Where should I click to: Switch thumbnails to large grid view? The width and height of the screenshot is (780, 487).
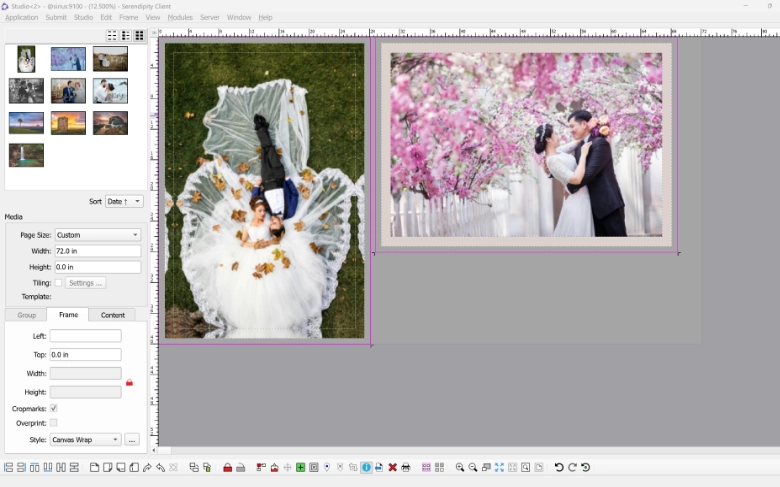139,35
